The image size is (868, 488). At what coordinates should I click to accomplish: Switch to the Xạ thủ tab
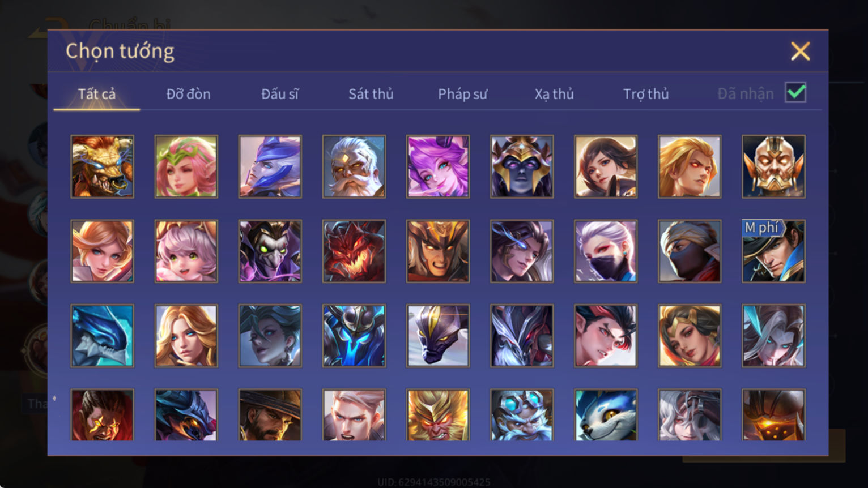(554, 94)
